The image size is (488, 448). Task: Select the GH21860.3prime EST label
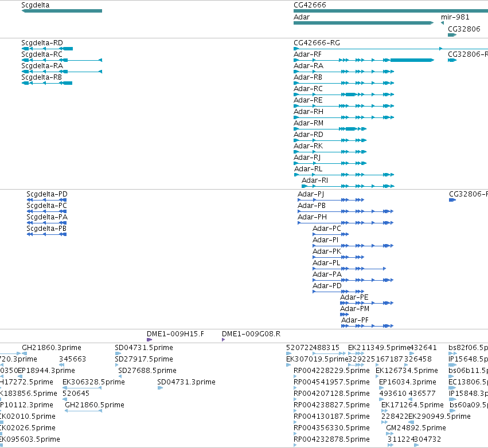52,348
